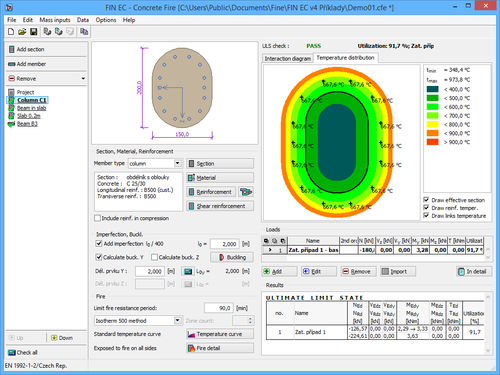This screenshot has width=500, height=375.
Task: Click the Material button
Action: (220, 178)
